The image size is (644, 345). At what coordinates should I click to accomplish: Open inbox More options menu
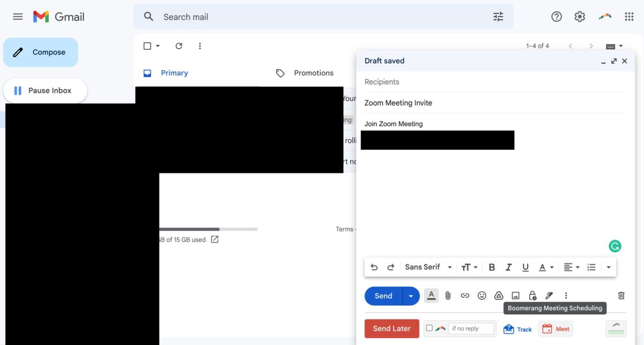tap(200, 46)
